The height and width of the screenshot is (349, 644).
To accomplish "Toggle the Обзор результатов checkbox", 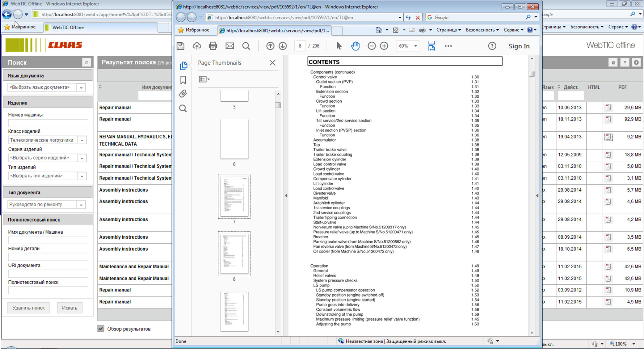I will coord(101,328).
